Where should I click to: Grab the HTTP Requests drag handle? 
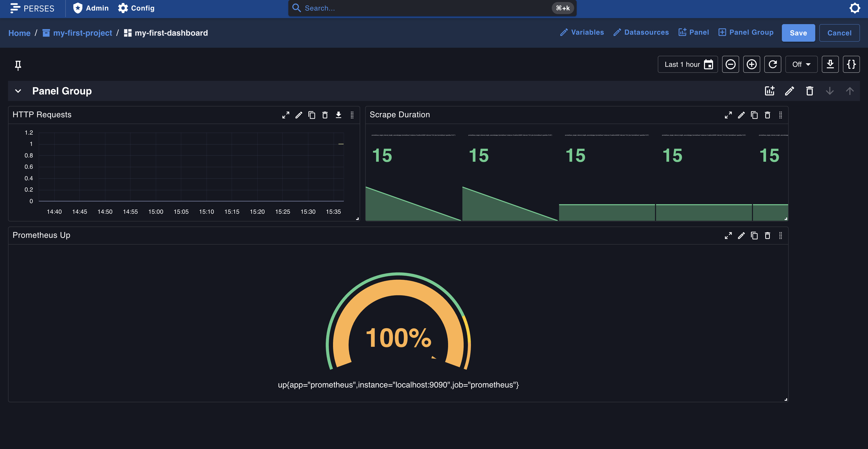coord(352,115)
